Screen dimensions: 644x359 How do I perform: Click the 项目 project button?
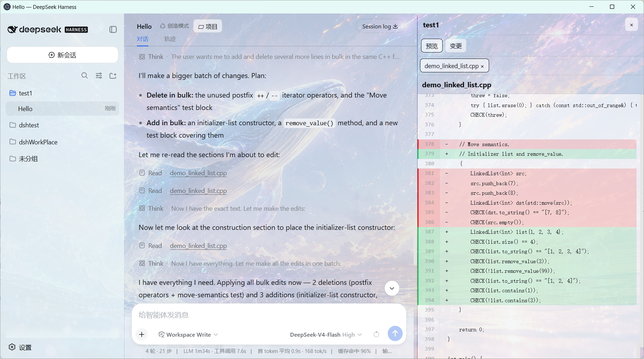click(x=208, y=26)
